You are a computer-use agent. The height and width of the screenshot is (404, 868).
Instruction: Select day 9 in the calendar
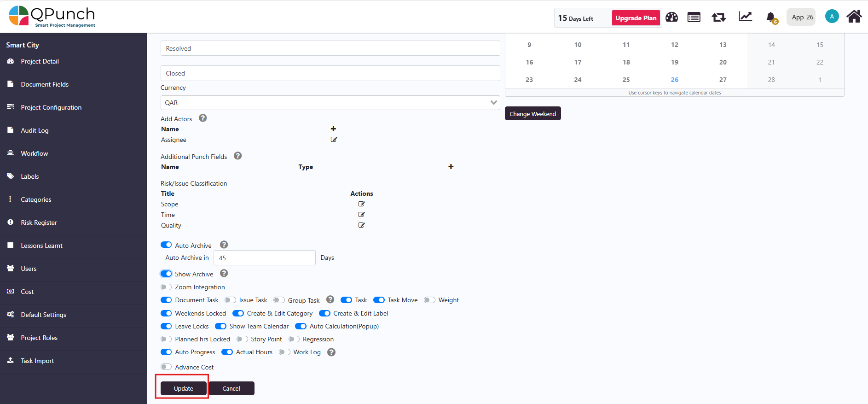click(529, 45)
